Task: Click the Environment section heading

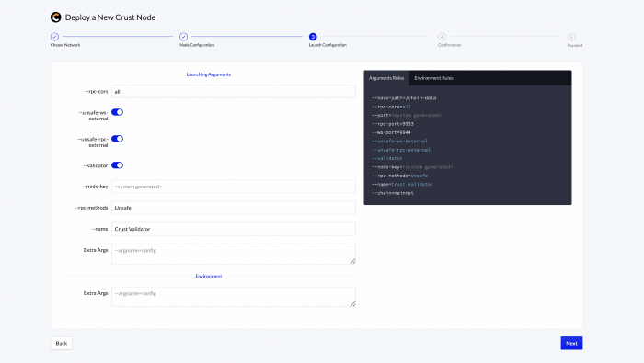Action: [x=209, y=276]
